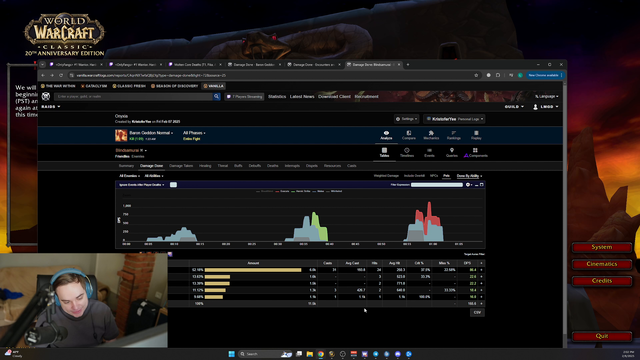Select the Season of Discovery version tab

point(174,86)
